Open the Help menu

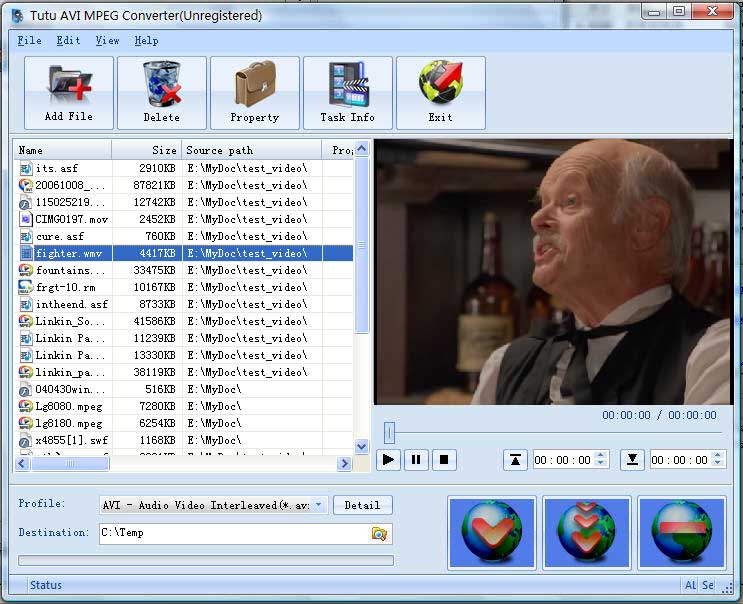point(146,41)
